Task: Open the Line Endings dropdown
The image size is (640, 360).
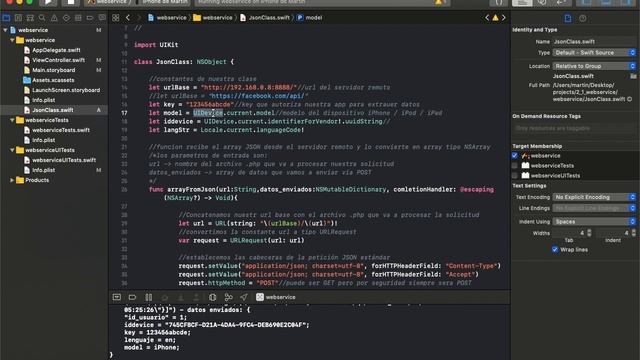Action: click(594, 208)
